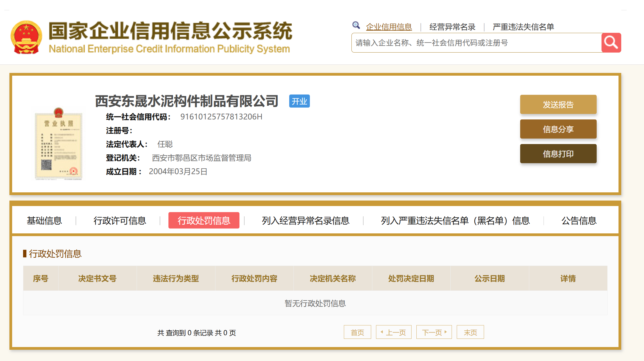
Task: Switch to the 基础信息 tab
Action: click(x=44, y=221)
